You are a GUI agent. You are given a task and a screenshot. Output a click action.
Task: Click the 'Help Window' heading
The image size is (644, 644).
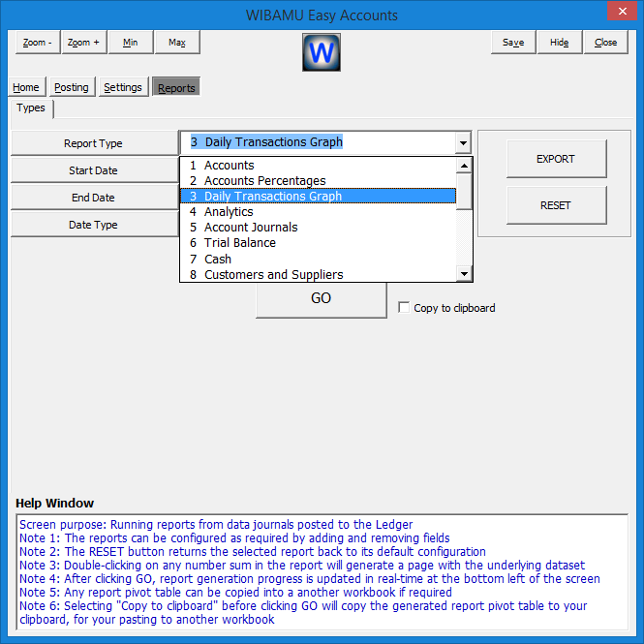click(54, 504)
